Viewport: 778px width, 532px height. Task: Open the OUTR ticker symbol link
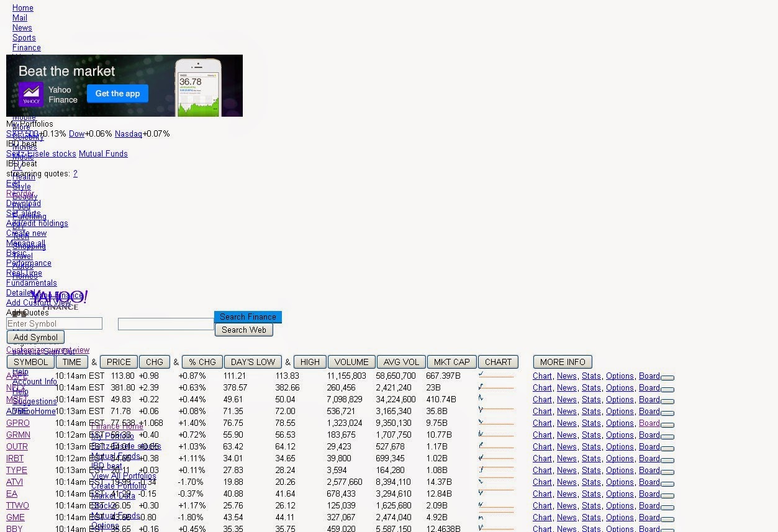pyautogui.click(x=17, y=447)
